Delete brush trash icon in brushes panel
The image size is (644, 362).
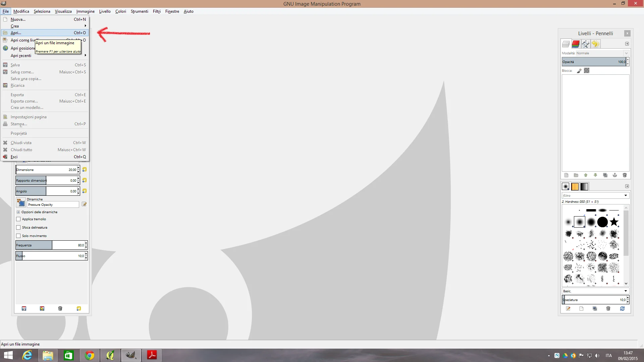pos(608,309)
